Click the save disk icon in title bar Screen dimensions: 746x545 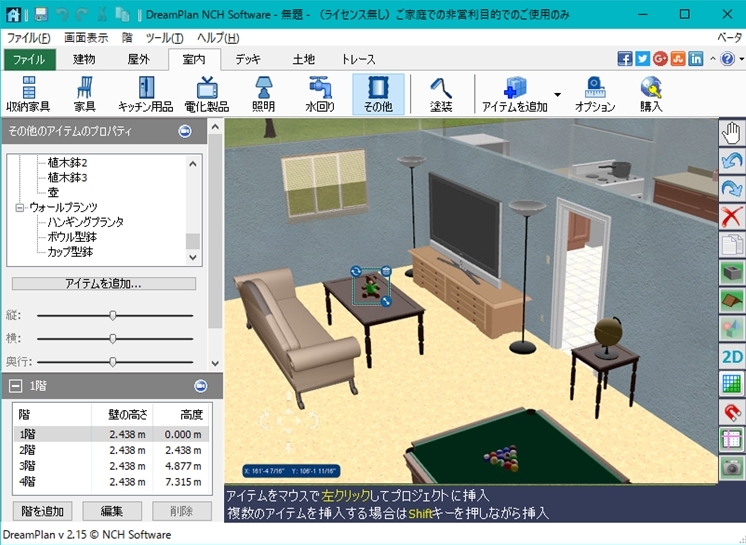(41, 14)
